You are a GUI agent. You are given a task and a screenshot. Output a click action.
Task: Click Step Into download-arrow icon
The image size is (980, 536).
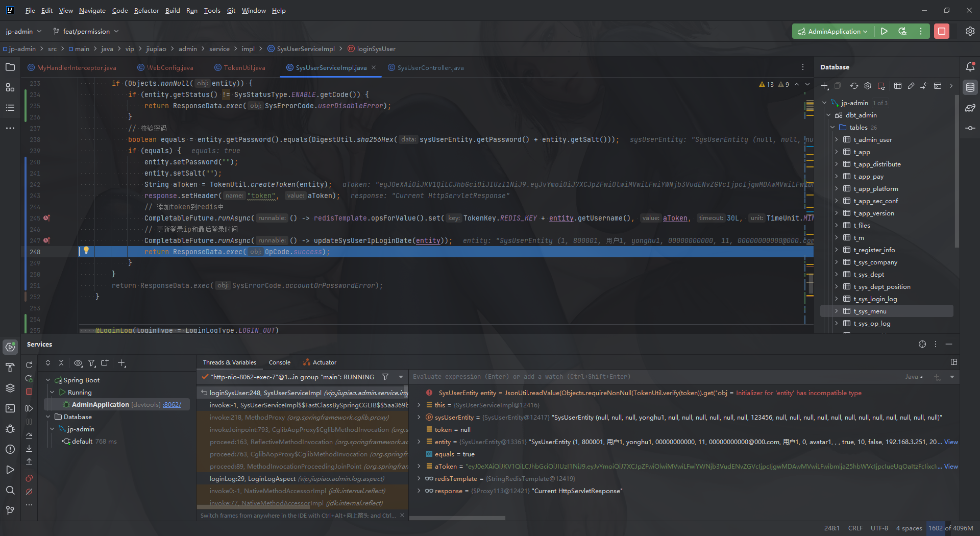click(x=29, y=448)
